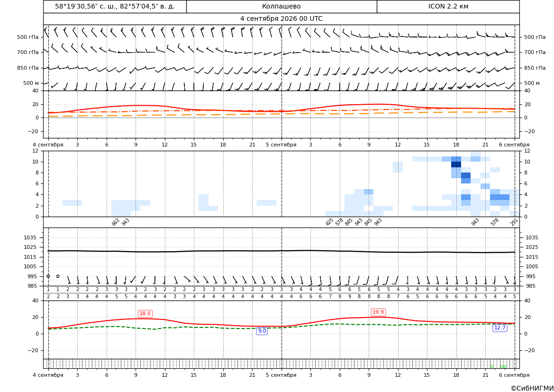Click the red 19.9 maximum temperature label
This screenshot has height=392, width=554.
(378, 312)
